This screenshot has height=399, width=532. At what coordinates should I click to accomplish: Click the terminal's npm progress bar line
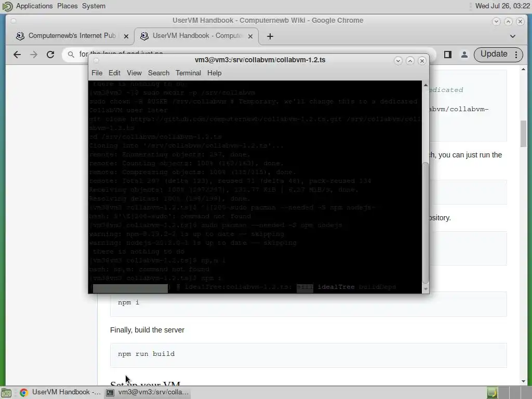pyautogui.click(x=243, y=287)
